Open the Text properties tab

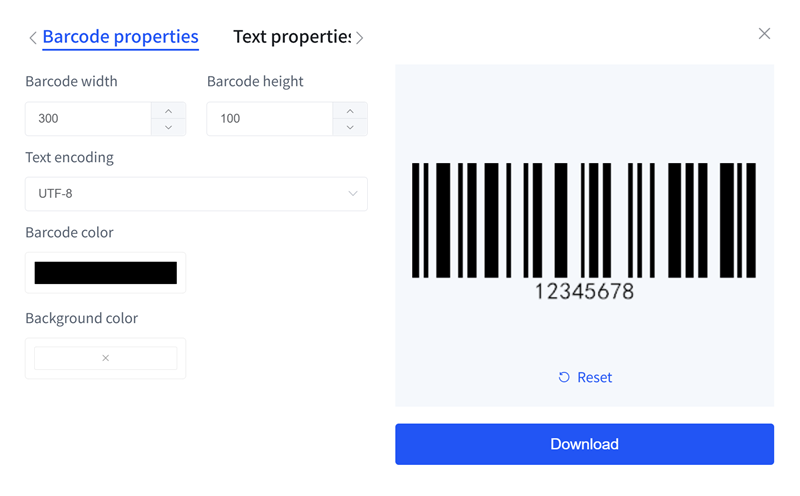pos(291,37)
